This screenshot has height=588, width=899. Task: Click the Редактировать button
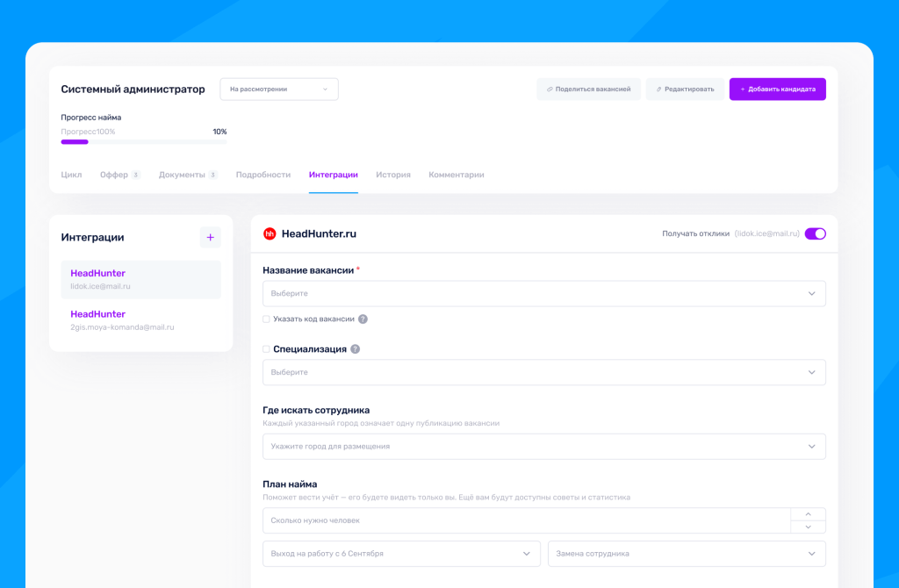point(685,90)
